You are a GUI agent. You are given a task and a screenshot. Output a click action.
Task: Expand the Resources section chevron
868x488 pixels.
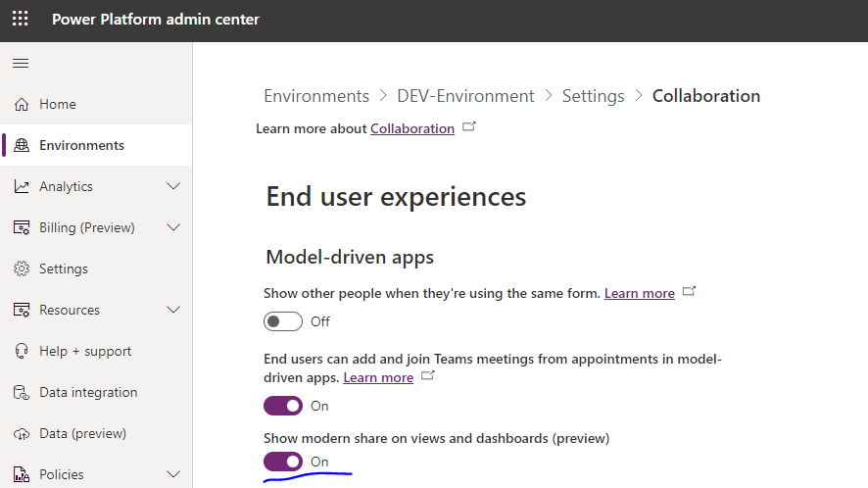tap(173, 310)
